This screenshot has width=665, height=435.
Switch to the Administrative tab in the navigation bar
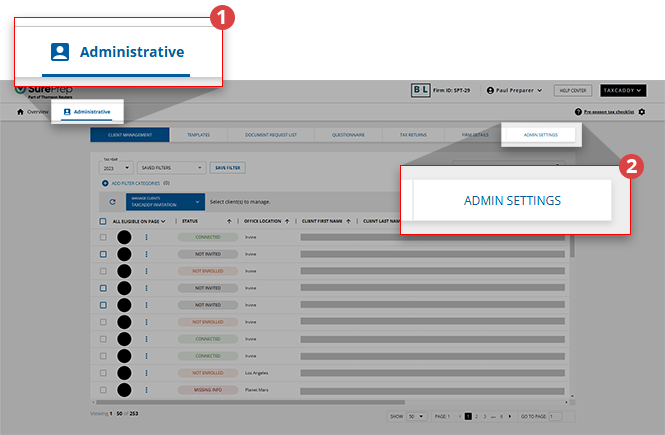[87, 112]
